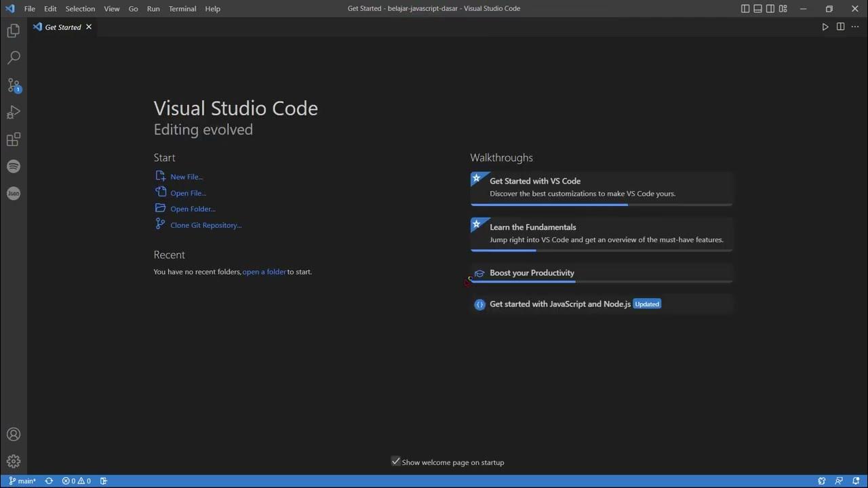The width and height of the screenshot is (868, 488).
Task: Click the Open Folder link
Action: pyautogui.click(x=193, y=209)
